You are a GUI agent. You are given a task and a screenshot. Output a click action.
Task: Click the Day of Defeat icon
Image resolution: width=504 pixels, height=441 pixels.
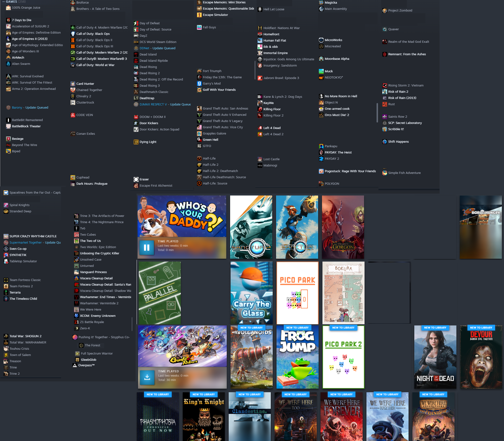(x=136, y=23)
